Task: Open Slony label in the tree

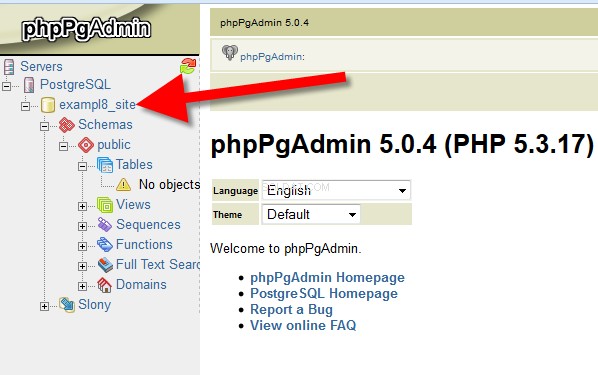Action: pos(95,305)
